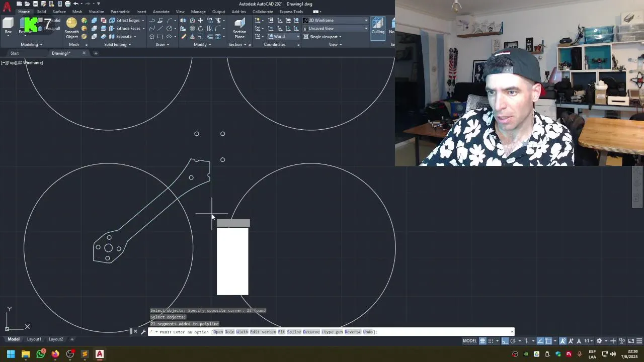Click the Undo arrow in quick access toolbar
Image resolution: width=644 pixels, height=362 pixels.
click(76, 4)
